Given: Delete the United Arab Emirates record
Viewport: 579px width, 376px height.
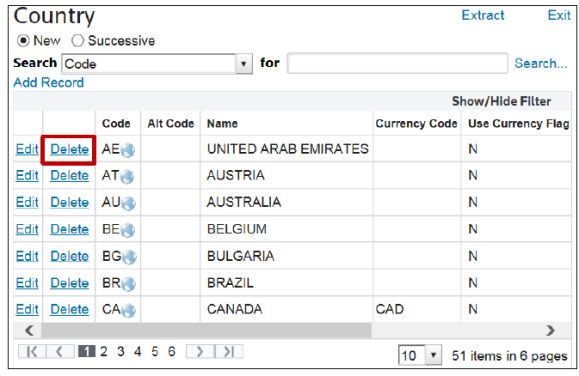Looking at the screenshot, I should click(x=69, y=149).
